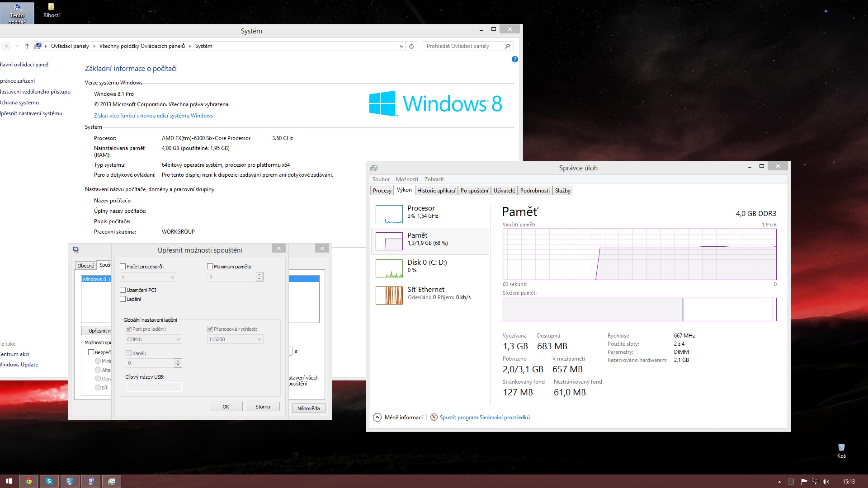Select the Tento počítač desktop icon

[17, 13]
